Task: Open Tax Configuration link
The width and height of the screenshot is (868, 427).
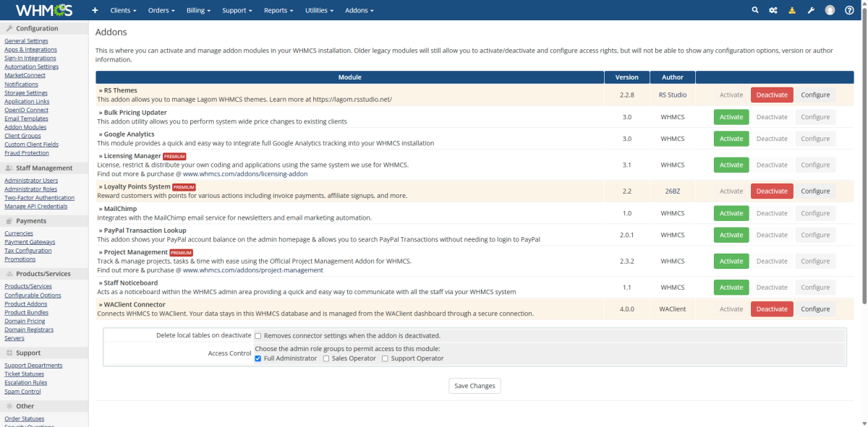Action: tap(28, 251)
